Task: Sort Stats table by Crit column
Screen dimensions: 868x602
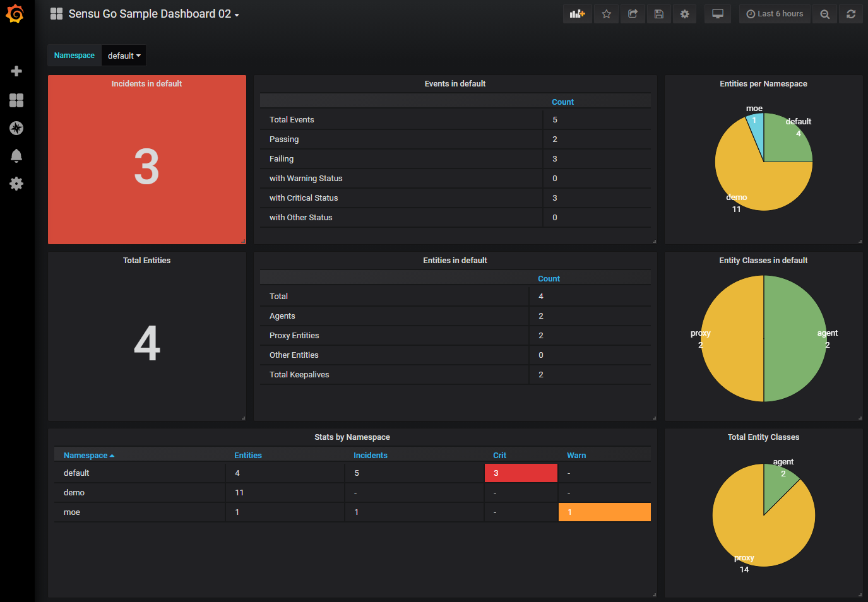Action: [x=499, y=456]
